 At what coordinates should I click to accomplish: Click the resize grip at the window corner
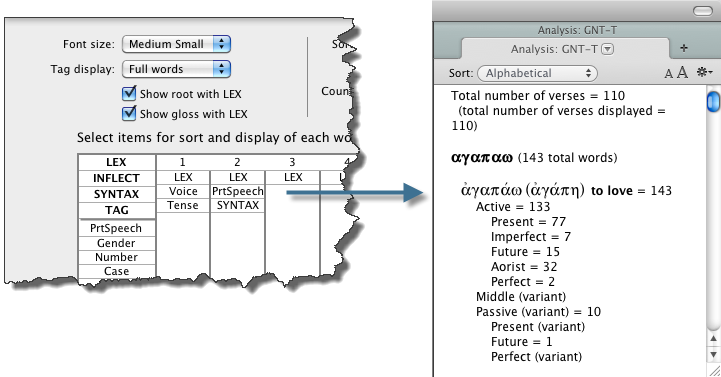pos(715,371)
